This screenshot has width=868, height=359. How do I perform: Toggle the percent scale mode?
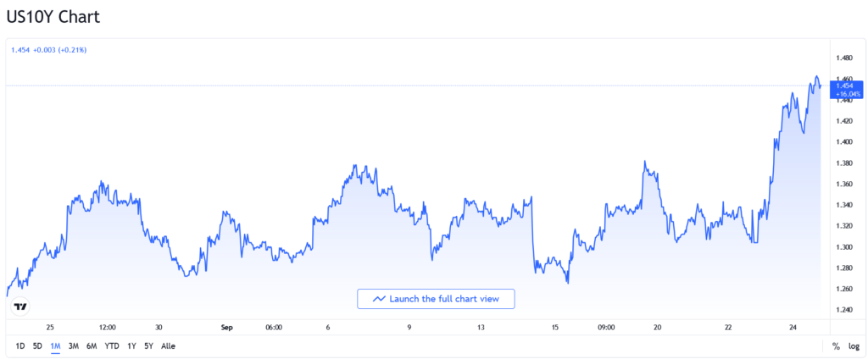tap(835, 345)
